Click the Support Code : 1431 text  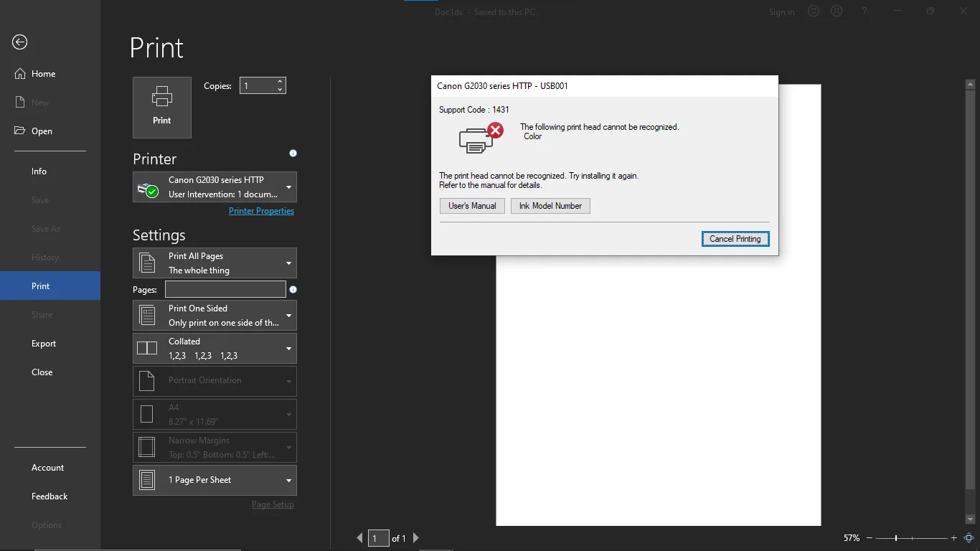tap(474, 110)
